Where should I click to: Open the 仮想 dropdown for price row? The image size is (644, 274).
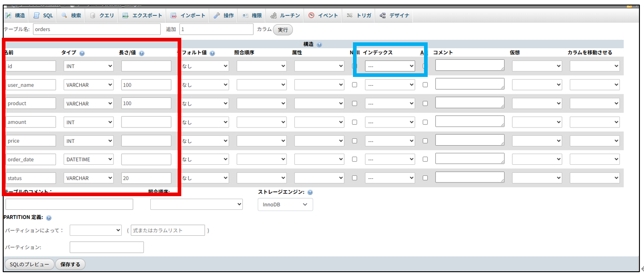pos(537,141)
